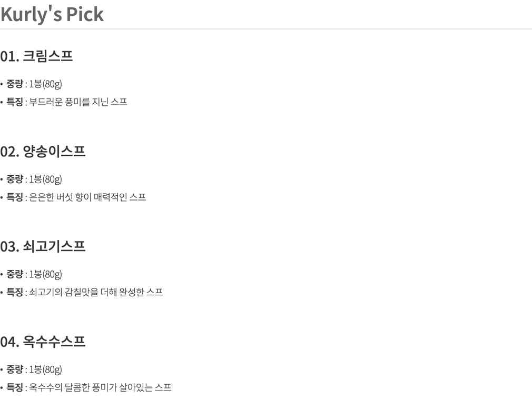Select the 01. 크림스프 heading

point(37,56)
